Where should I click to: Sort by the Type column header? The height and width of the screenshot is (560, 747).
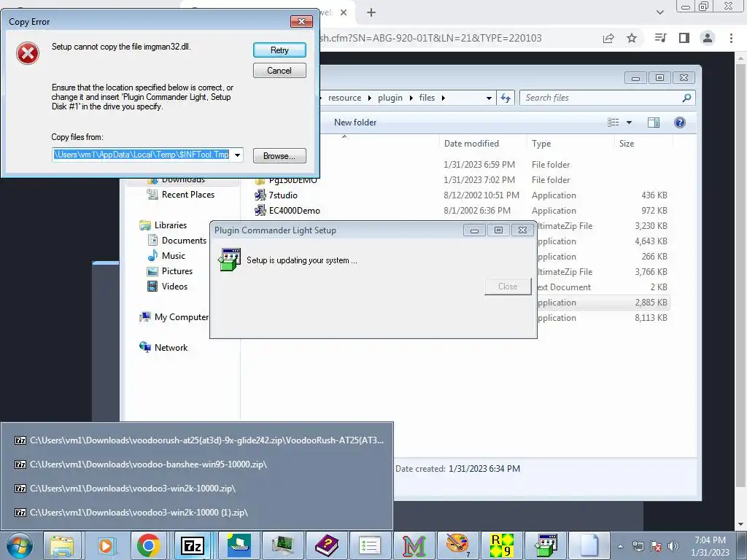pos(541,144)
